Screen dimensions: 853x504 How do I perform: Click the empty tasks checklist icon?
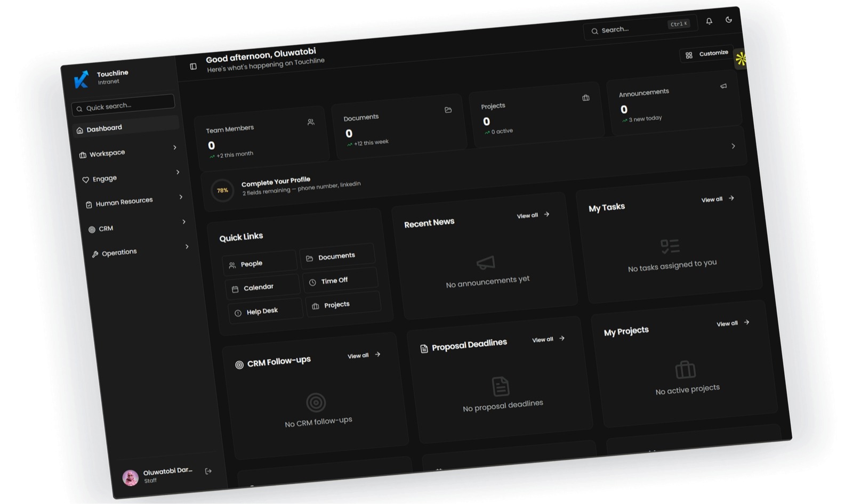point(670,246)
